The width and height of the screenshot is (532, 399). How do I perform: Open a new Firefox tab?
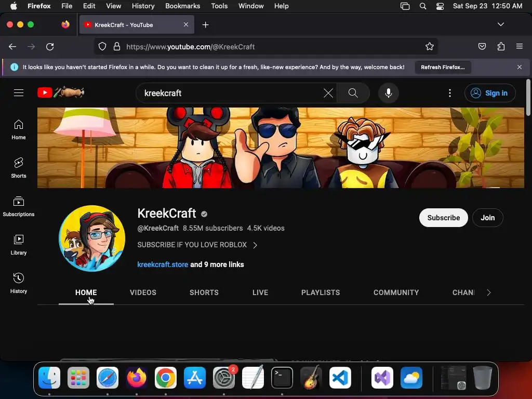coord(205,25)
